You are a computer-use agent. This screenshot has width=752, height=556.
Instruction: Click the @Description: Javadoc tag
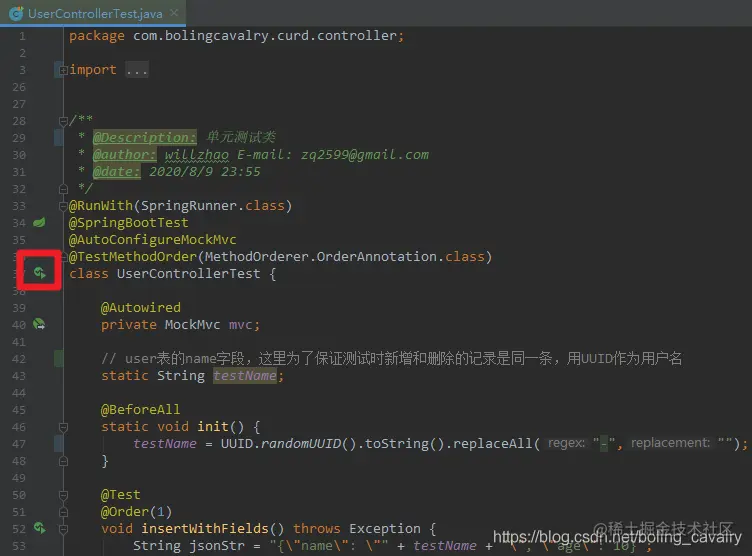coord(144,138)
